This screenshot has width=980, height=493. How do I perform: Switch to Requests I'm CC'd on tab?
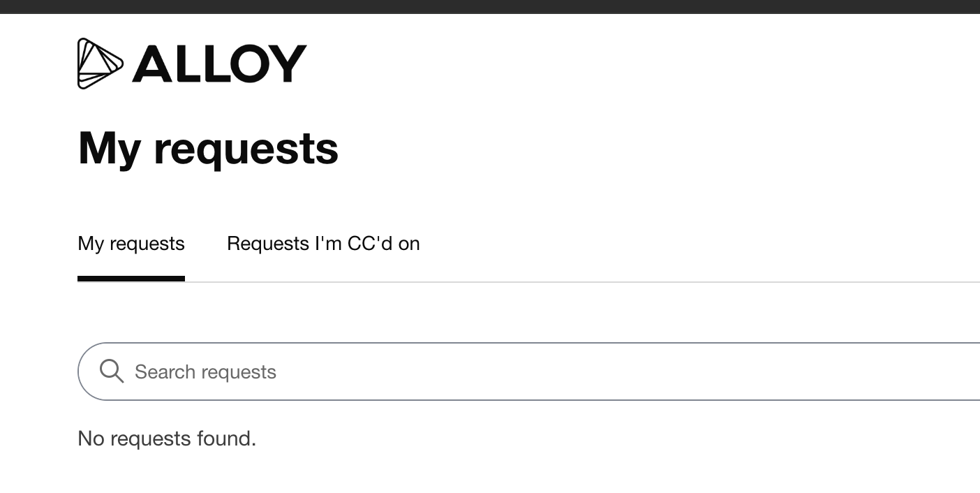pos(323,244)
